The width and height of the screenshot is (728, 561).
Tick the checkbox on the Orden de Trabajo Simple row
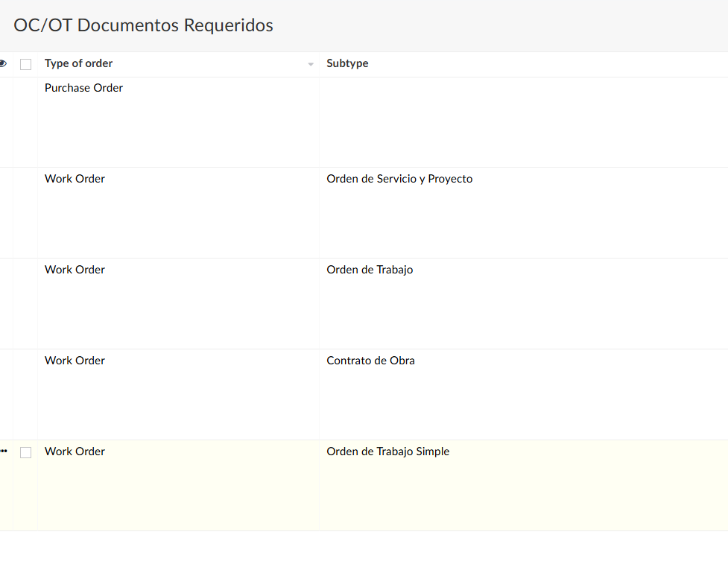pyautogui.click(x=26, y=452)
